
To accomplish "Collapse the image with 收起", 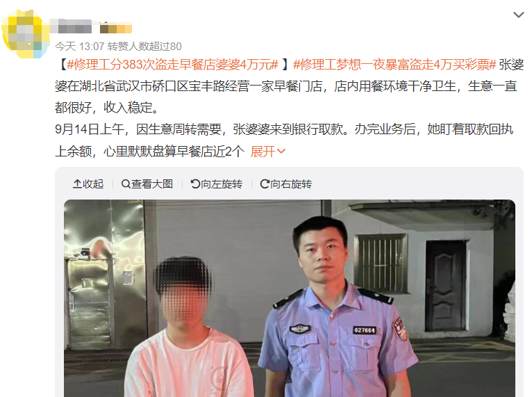I will click(x=88, y=184).
